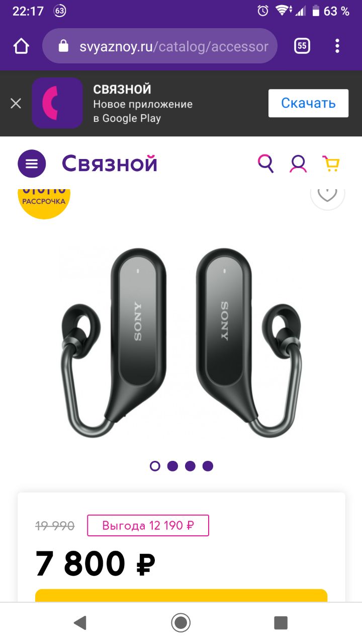Select the second image carousel dot
The image size is (362, 644).
pos(172,466)
